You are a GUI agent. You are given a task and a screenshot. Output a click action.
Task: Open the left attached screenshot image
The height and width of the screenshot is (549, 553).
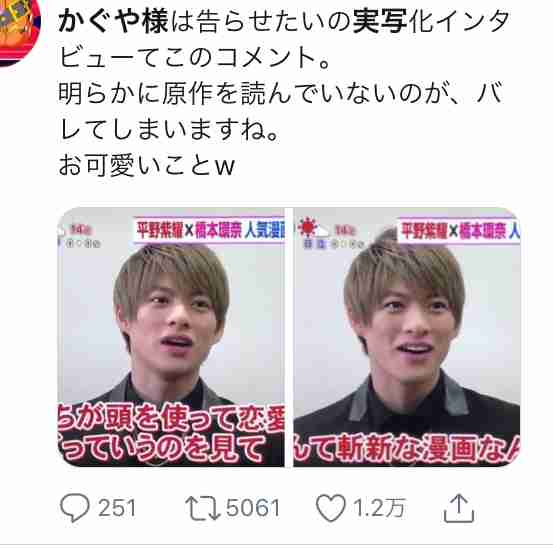[x=171, y=337]
